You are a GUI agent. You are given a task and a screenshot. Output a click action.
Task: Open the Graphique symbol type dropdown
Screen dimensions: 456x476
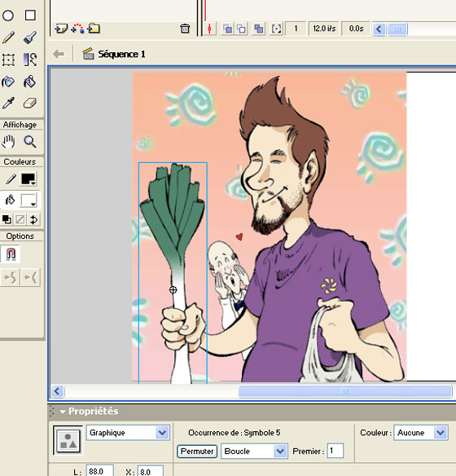tap(128, 433)
